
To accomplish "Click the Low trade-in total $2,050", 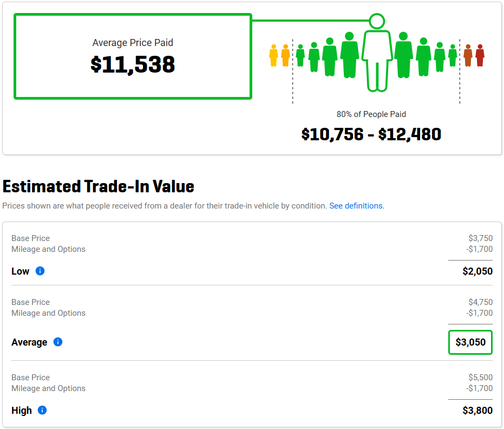I will pyautogui.click(x=477, y=271).
